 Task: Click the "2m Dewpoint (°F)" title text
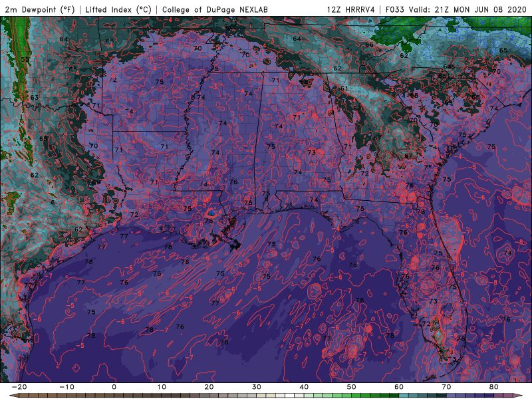pos(40,9)
